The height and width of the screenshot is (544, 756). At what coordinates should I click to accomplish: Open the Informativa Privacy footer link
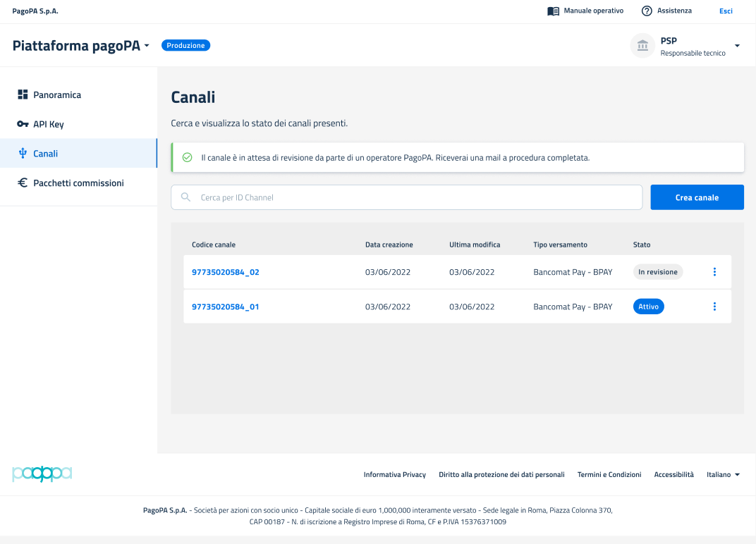click(x=395, y=475)
